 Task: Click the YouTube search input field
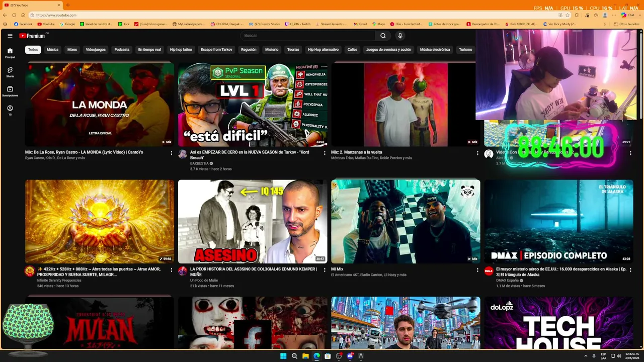pyautogui.click(x=307, y=36)
